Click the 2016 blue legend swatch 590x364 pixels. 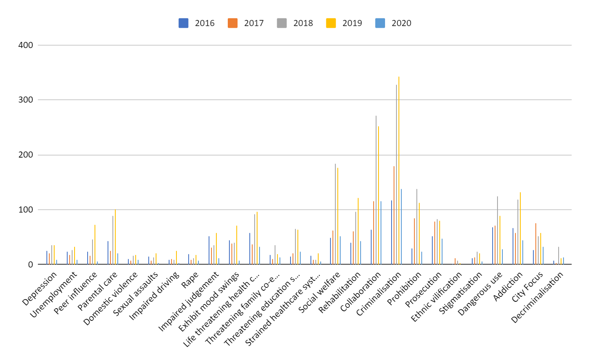pyautogui.click(x=183, y=23)
